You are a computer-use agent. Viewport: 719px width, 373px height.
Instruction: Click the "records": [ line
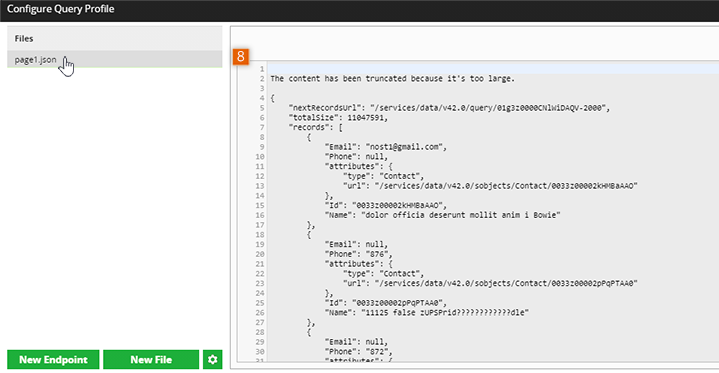coord(315,127)
